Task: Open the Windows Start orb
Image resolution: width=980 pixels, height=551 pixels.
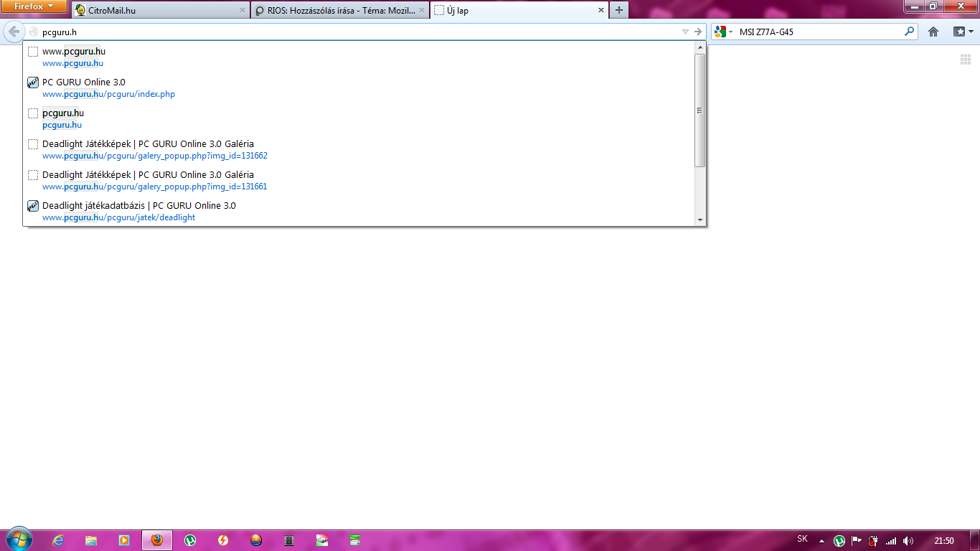Action: pyautogui.click(x=19, y=540)
